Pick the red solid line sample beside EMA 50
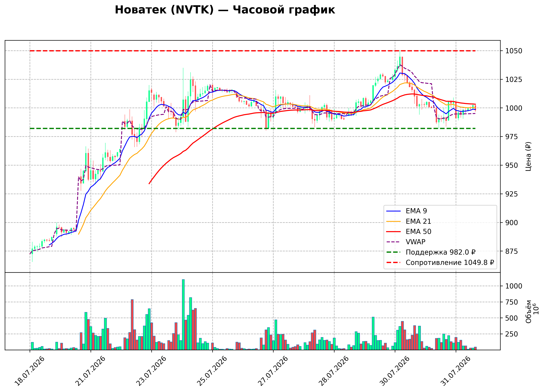 point(393,232)
